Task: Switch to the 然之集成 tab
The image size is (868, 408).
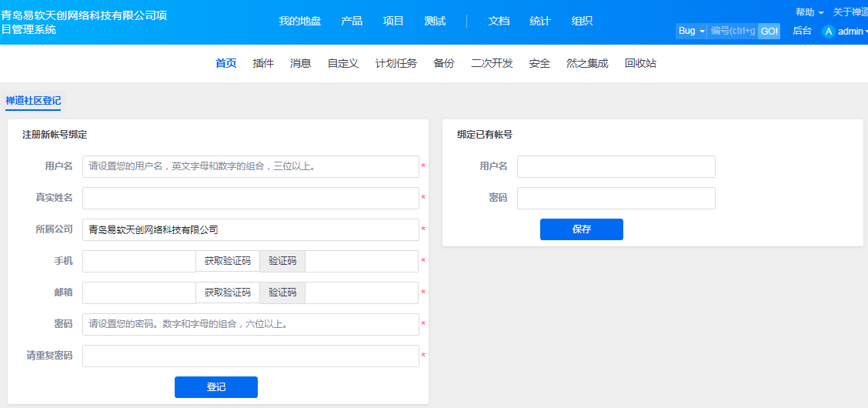Action: coord(587,63)
